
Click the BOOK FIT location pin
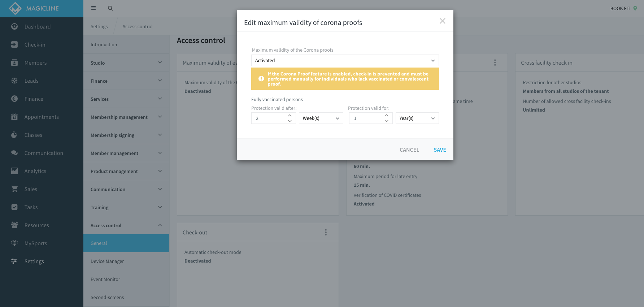tap(635, 8)
